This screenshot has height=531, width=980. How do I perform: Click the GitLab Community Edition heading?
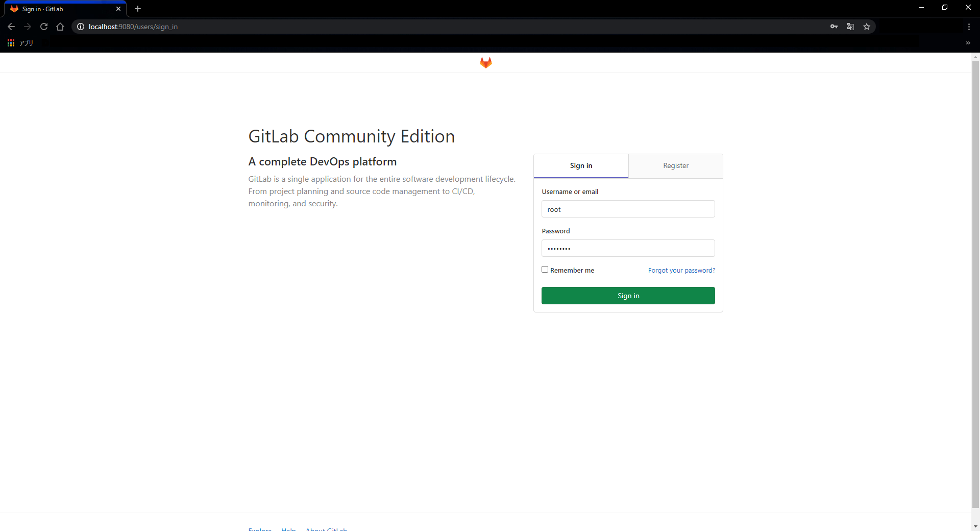(351, 136)
